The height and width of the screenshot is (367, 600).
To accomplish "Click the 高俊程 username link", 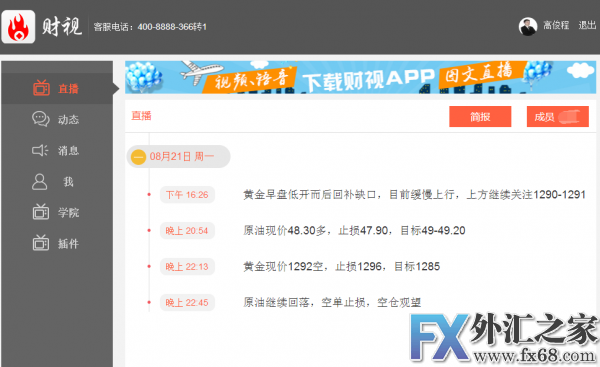I will point(556,26).
